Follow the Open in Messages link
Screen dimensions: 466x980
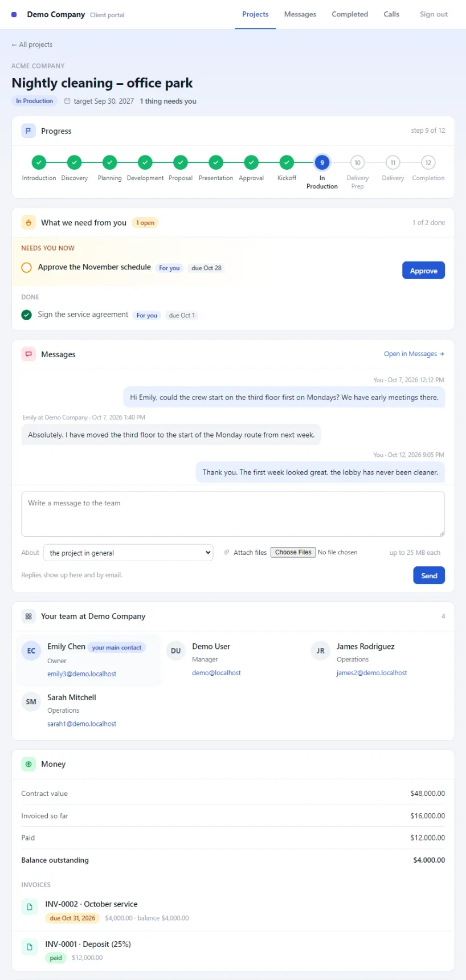coord(414,354)
